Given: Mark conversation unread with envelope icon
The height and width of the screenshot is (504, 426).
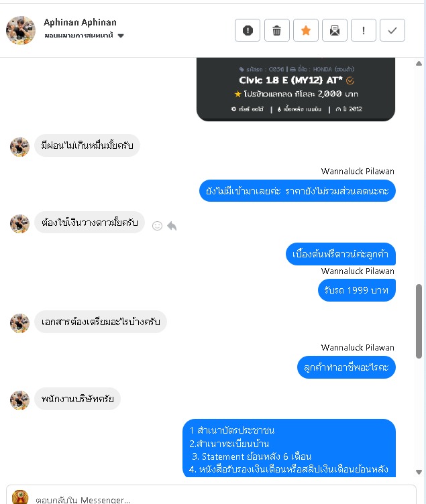Looking at the screenshot, I should coord(335,31).
